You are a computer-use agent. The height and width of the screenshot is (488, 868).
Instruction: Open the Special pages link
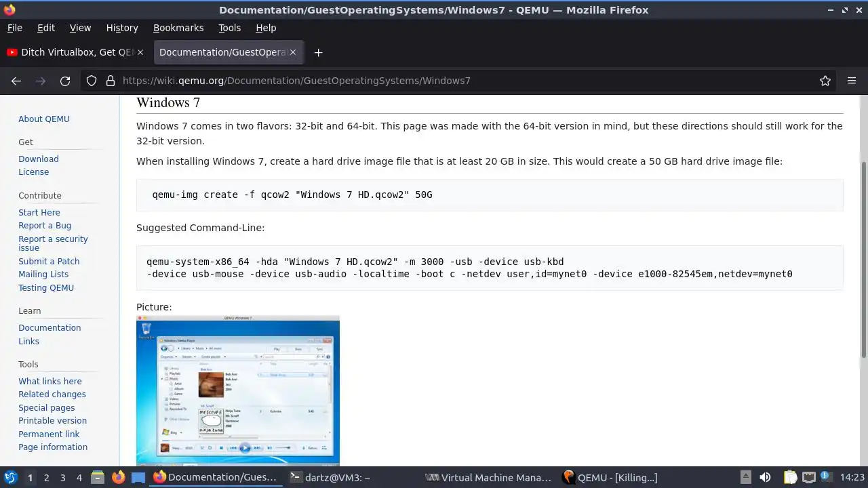pyautogui.click(x=47, y=407)
